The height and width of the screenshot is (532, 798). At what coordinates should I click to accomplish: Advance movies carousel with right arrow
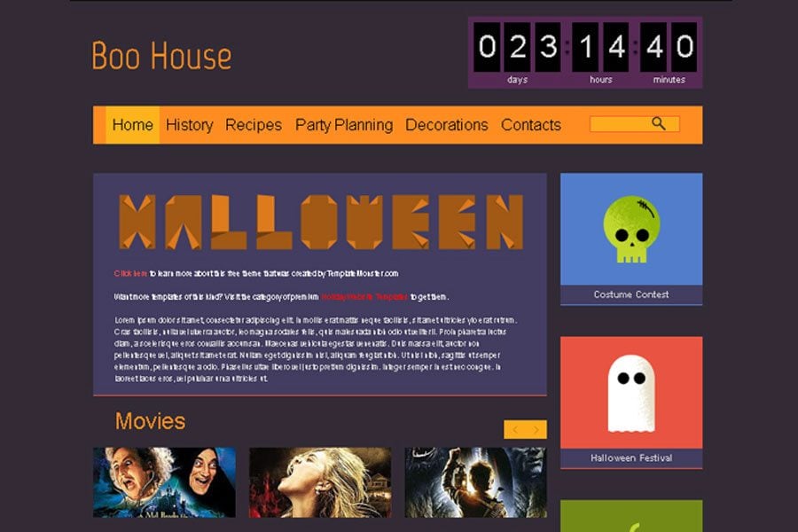pyautogui.click(x=536, y=430)
